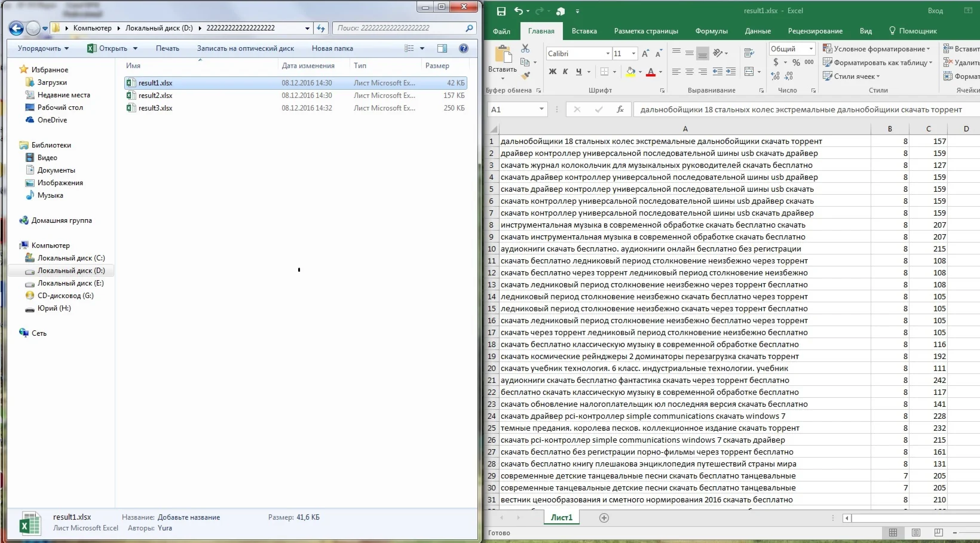Screen dimensions: 980x543
Task: Switch to the Разметка страницы ribbon tab
Action: click(x=646, y=31)
